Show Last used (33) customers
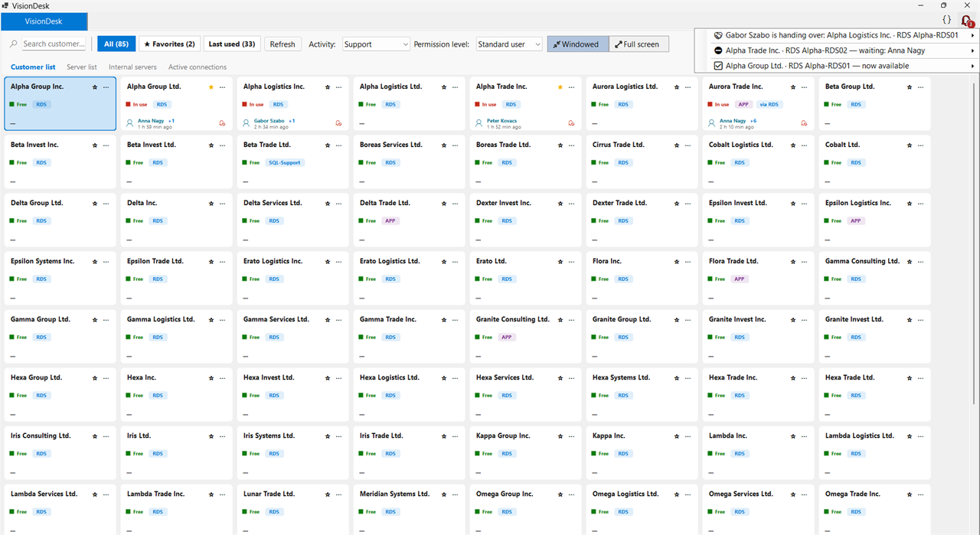The image size is (980, 535). 232,44
